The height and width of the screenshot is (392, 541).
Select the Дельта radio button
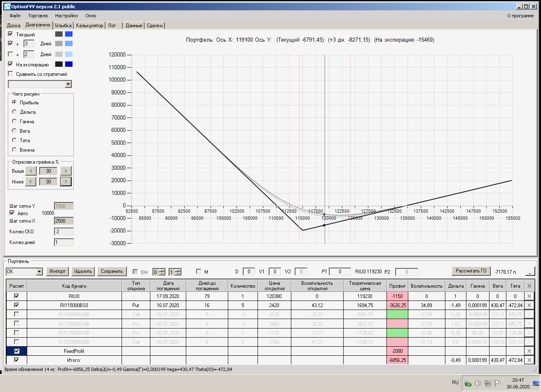(x=14, y=112)
